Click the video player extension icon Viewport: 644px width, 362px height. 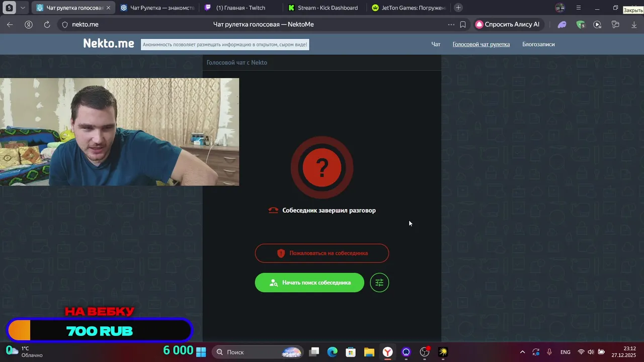597,24
